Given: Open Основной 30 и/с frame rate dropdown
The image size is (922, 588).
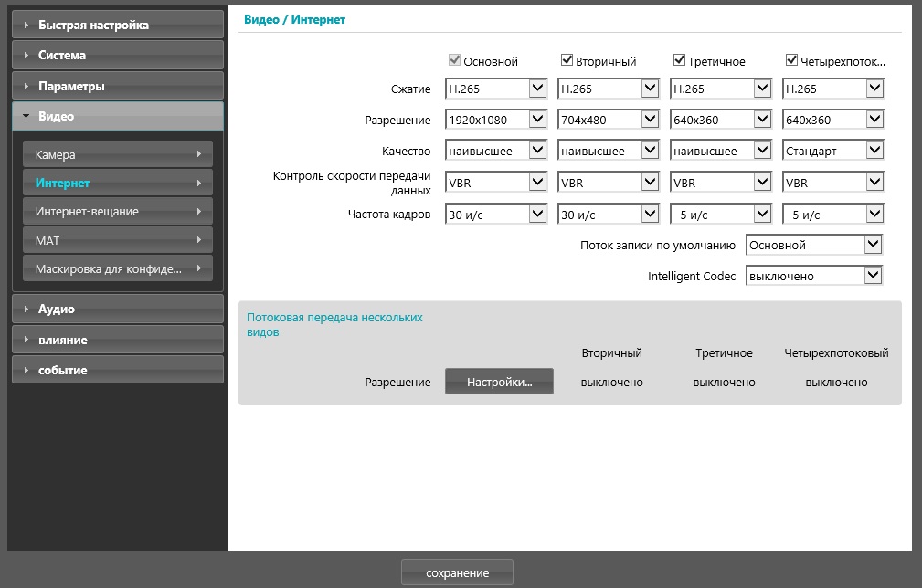Looking at the screenshot, I should coord(496,215).
